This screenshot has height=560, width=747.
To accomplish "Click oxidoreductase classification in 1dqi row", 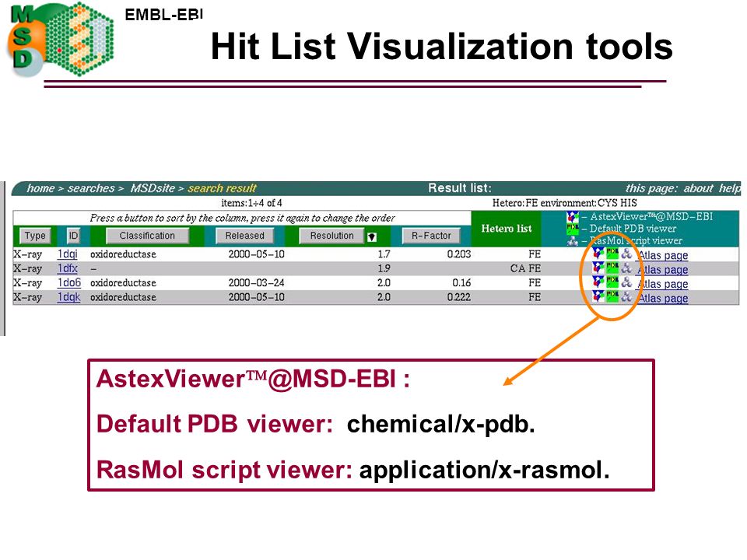I will [x=124, y=254].
